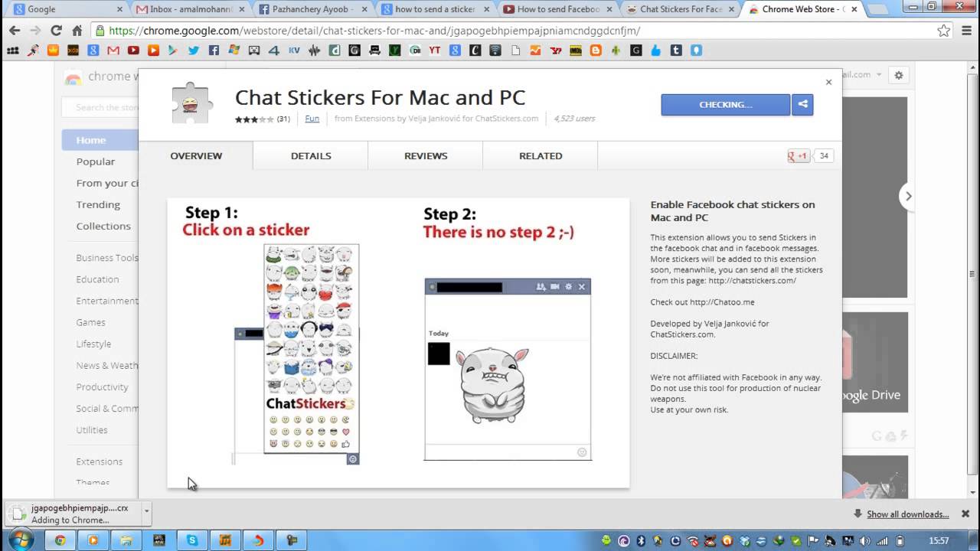This screenshot has height=551, width=980.
Task: Click Extensions in the sidebar
Action: [x=99, y=461]
